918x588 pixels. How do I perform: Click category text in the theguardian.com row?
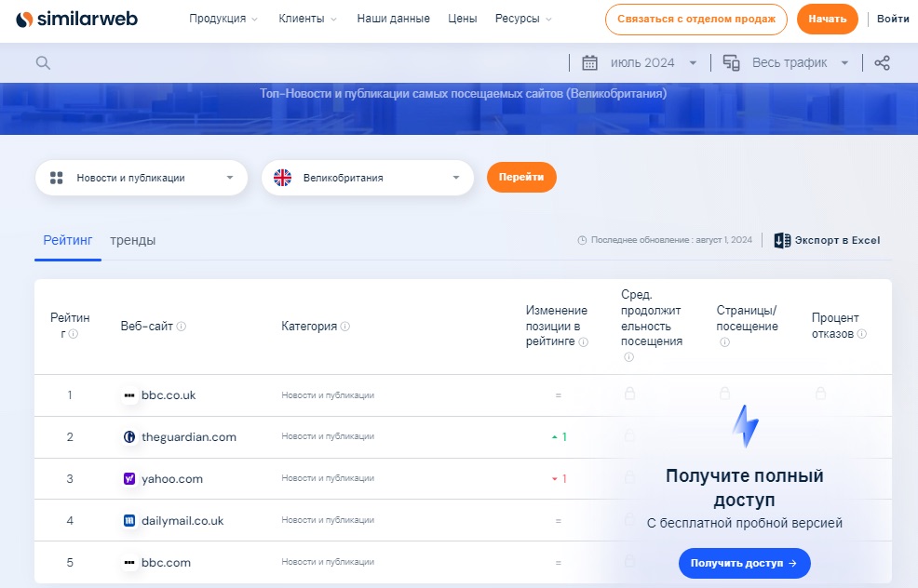328,436
